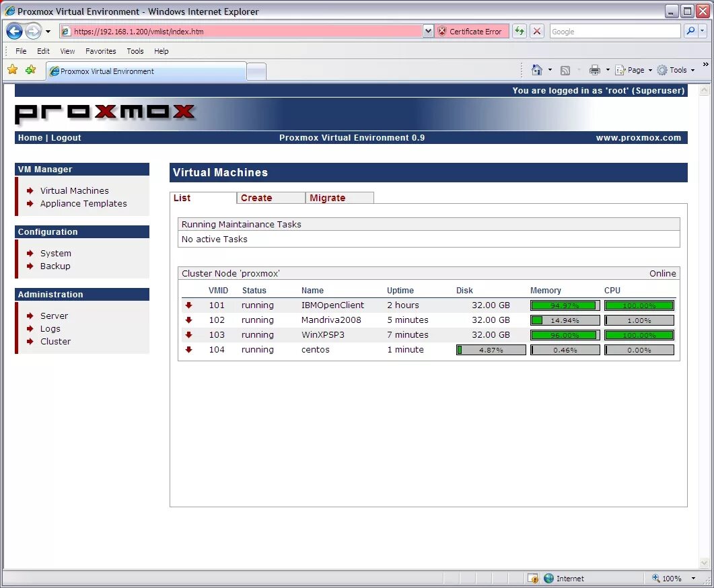Click the browser Forward arrow button
Screen dimensions: 714x588
33,32
